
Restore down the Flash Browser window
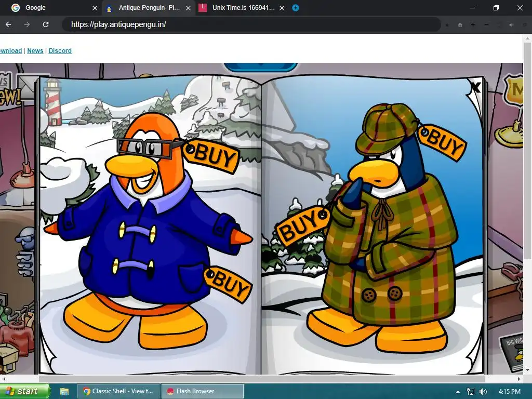[x=496, y=8]
